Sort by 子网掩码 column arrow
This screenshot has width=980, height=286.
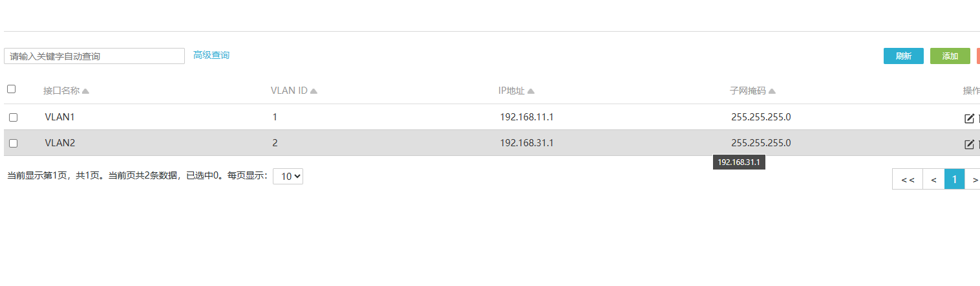click(772, 91)
